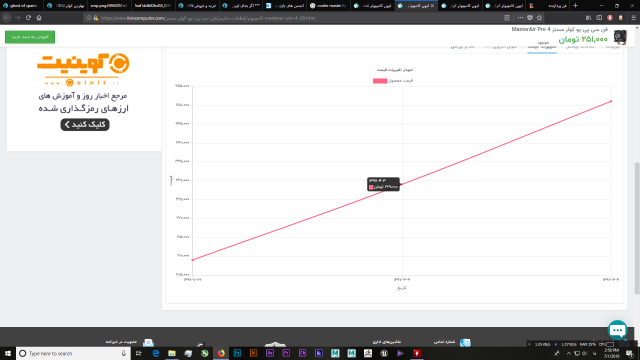
Task: Open After Effects from taskbar
Action: [x=270, y=353]
